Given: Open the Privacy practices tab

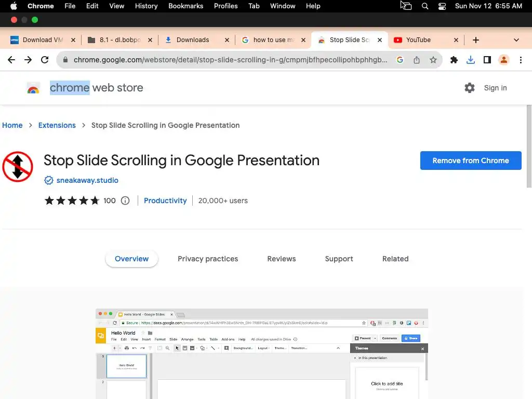Looking at the screenshot, I should click(208, 259).
